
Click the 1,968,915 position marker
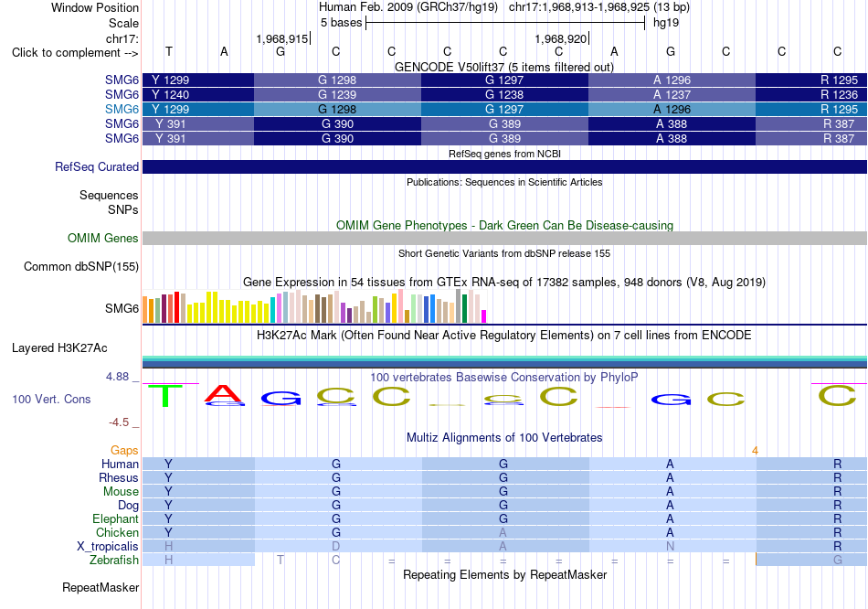click(281, 38)
